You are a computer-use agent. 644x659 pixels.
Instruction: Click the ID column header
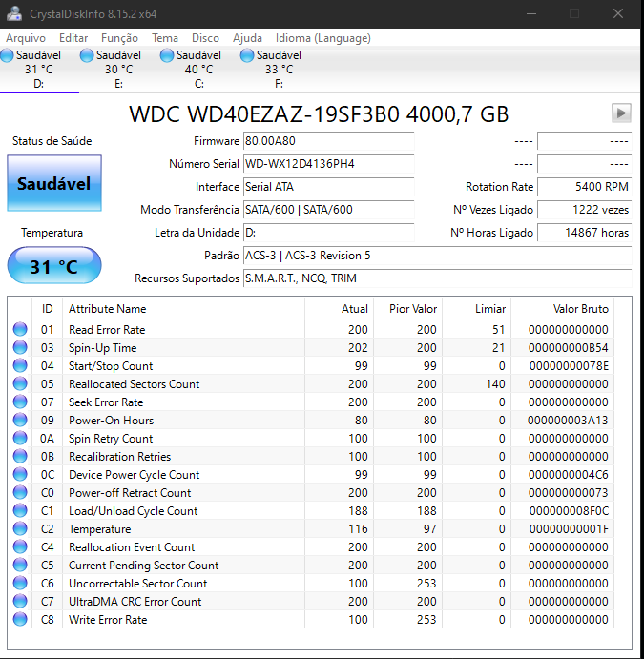click(x=47, y=309)
